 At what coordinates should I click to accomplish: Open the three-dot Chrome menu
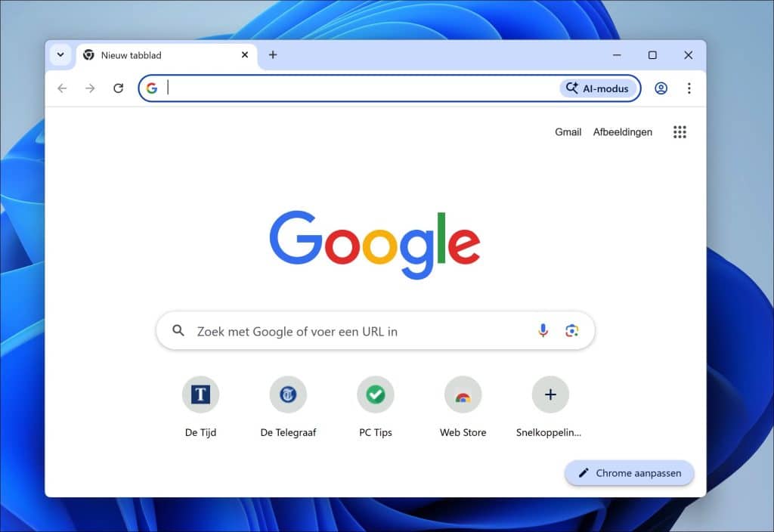pos(689,88)
